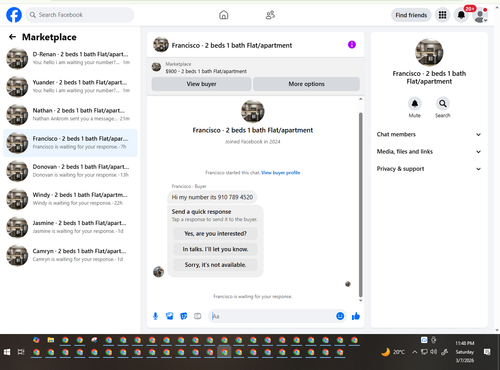Click the weather 20°C taskbar widget
500x370 pixels.
[x=393, y=352]
